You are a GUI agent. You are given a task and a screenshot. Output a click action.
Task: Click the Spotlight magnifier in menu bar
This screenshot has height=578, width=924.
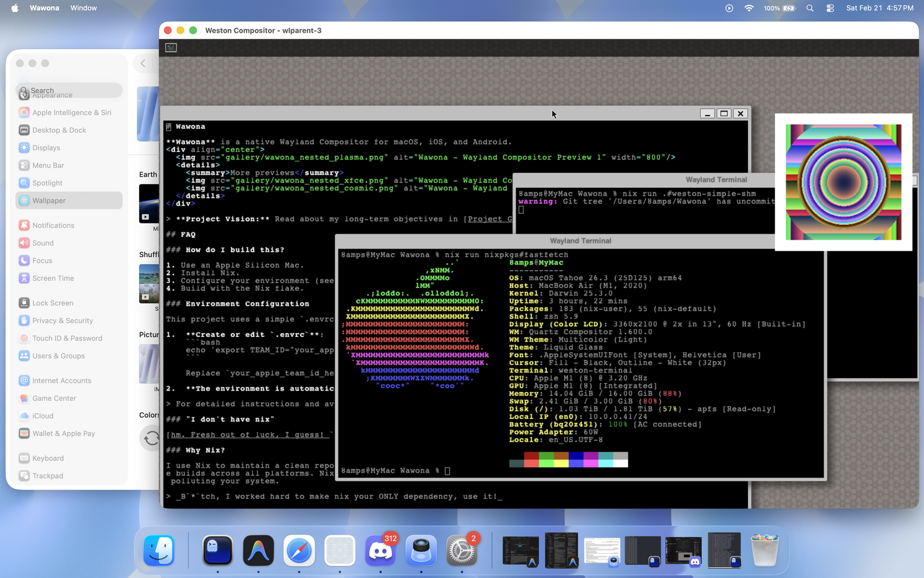810,8
